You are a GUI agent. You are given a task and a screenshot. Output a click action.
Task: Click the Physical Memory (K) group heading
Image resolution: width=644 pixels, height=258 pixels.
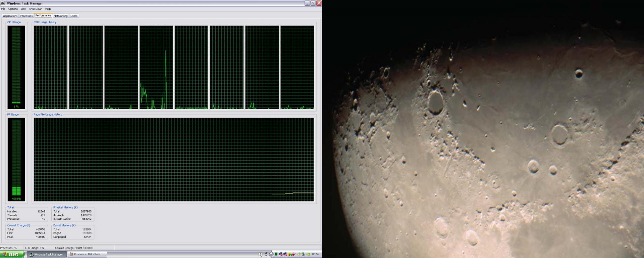(x=65, y=208)
